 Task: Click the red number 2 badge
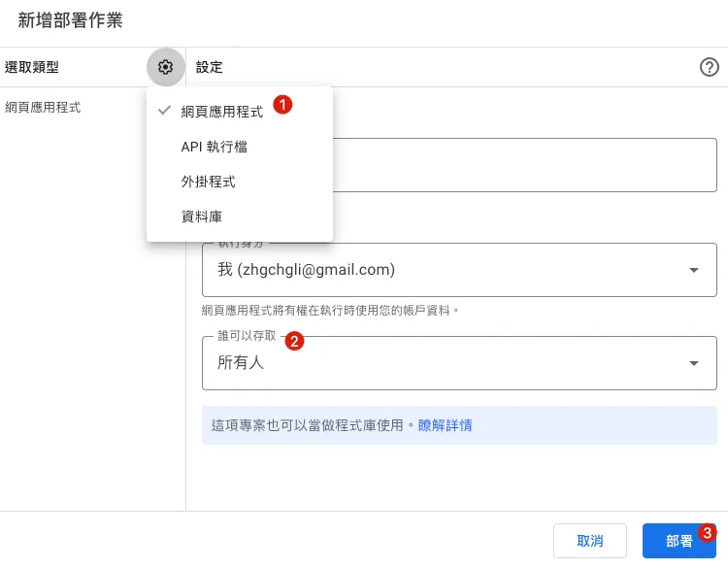(x=297, y=341)
